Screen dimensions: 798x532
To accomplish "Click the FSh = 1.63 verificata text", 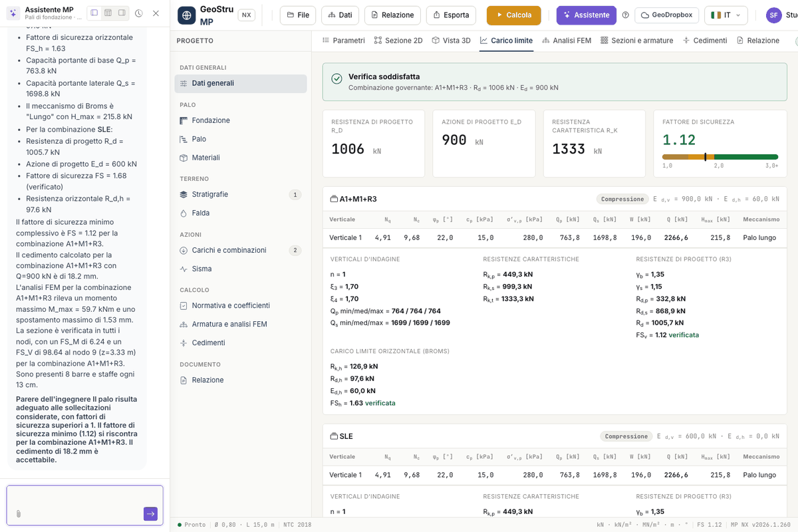I will [363, 403].
